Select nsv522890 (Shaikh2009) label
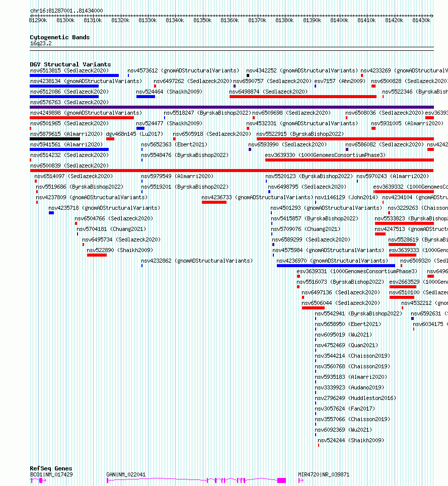Image resolution: width=448 pixels, height=486 pixels. [120, 250]
